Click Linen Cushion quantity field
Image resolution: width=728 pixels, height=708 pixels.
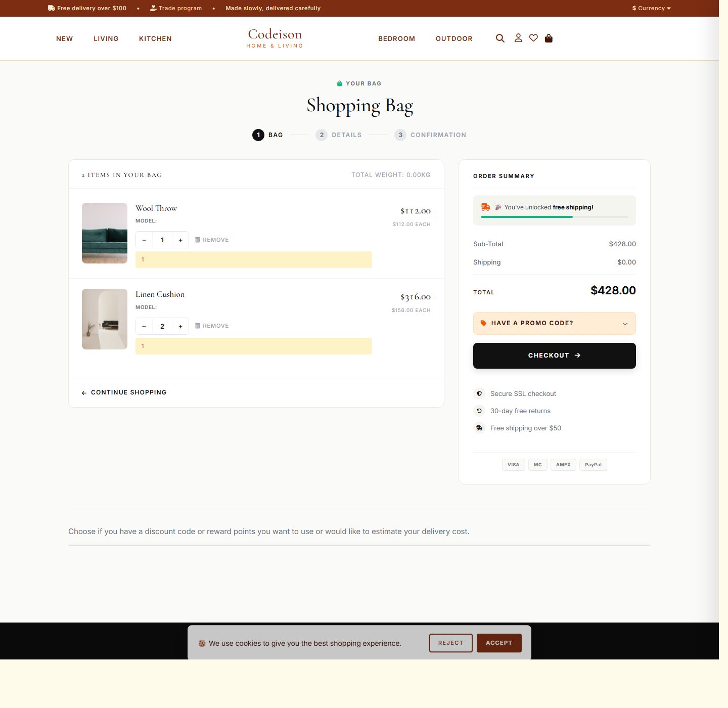[x=162, y=326]
